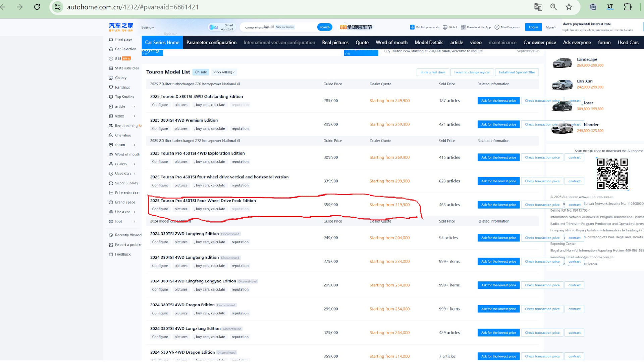Click the Log in button
The height and width of the screenshot is (362, 644).
[533, 27]
